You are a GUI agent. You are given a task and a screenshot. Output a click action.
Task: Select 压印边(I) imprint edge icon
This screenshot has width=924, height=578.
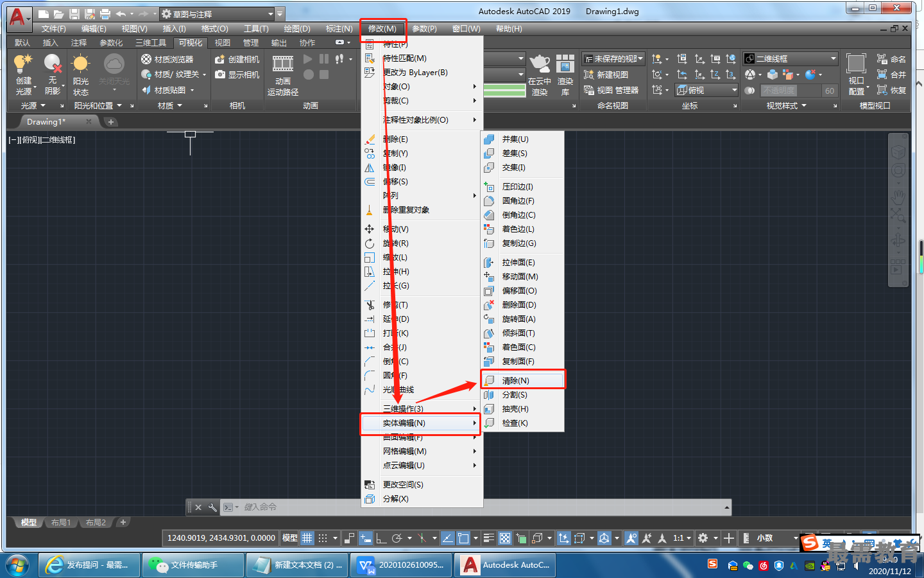pos(489,186)
